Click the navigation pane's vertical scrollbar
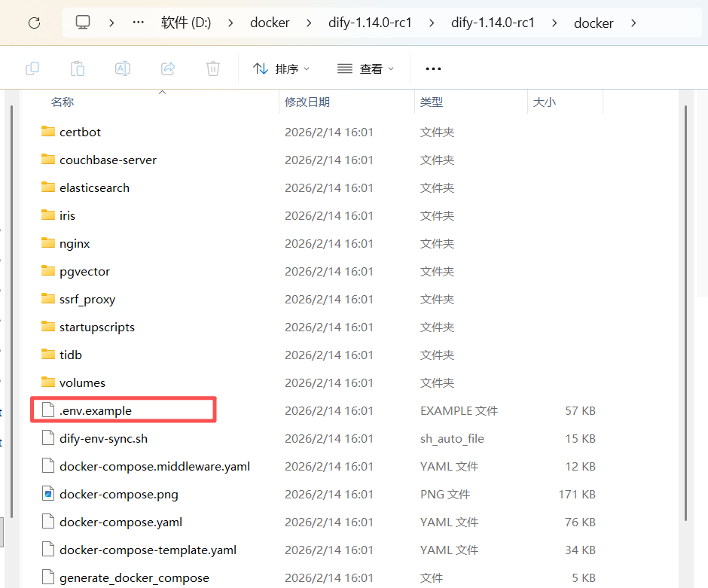Image resolution: width=708 pixels, height=588 pixels. pos(12,312)
